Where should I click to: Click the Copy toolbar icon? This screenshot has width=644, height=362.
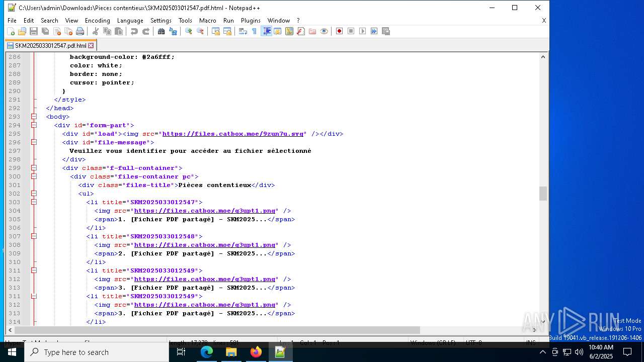(x=107, y=31)
